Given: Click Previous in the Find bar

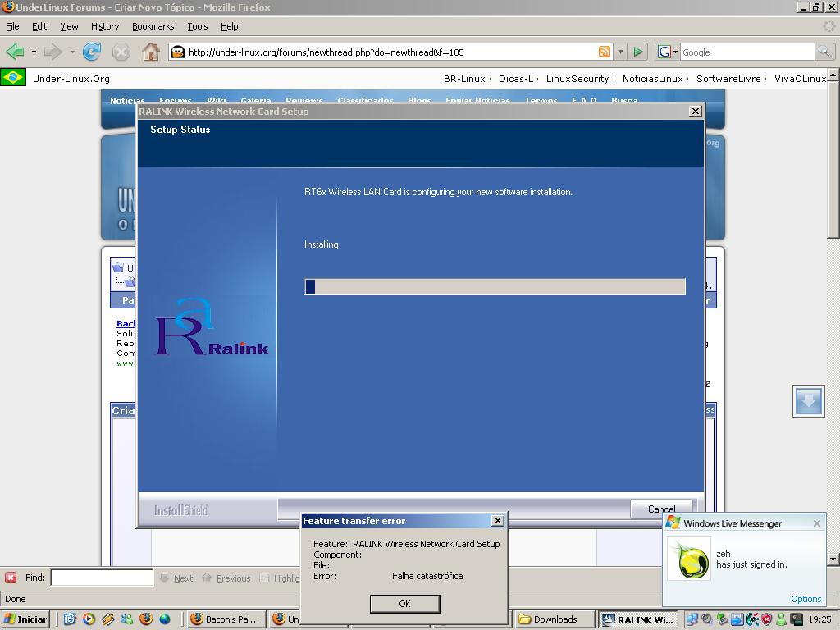Looking at the screenshot, I should coord(226,578).
